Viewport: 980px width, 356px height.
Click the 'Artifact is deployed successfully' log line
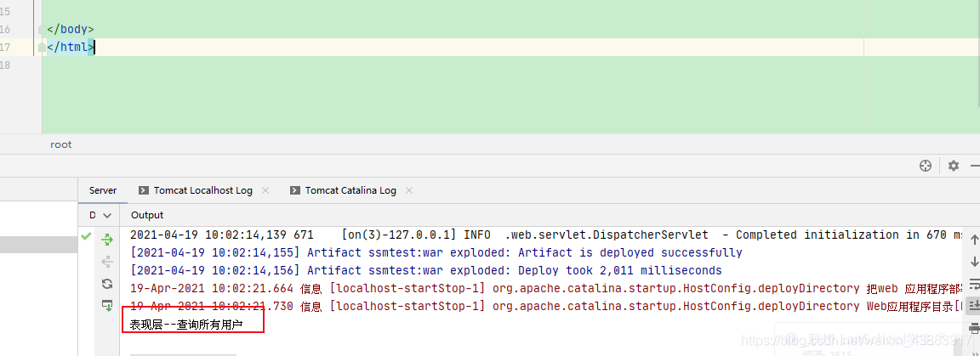(436, 253)
